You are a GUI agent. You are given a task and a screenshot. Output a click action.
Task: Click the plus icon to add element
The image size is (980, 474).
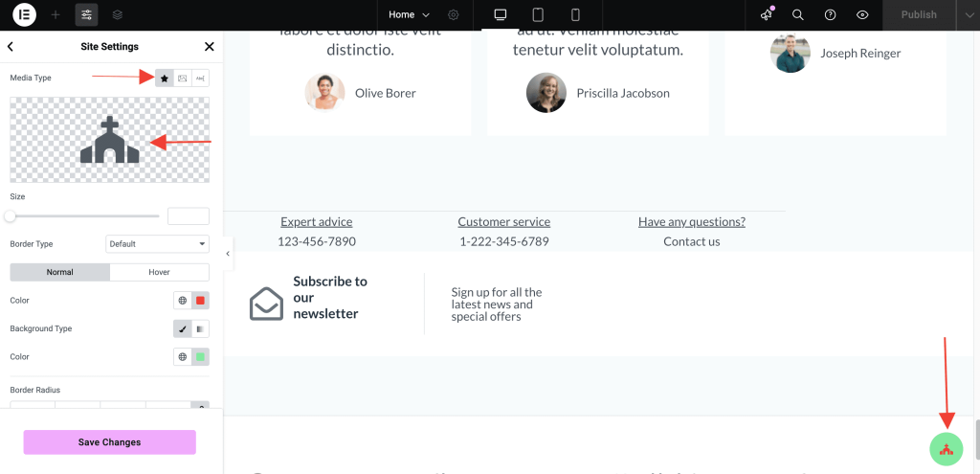click(x=56, y=15)
